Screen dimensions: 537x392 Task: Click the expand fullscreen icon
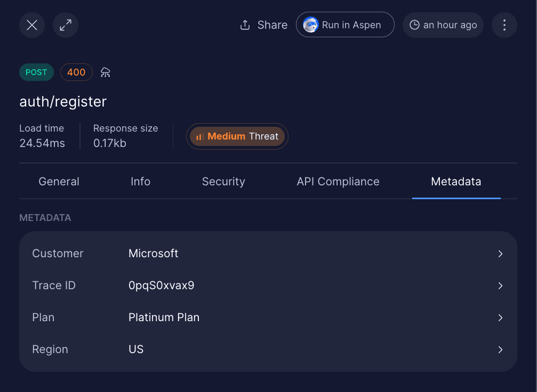[65, 24]
